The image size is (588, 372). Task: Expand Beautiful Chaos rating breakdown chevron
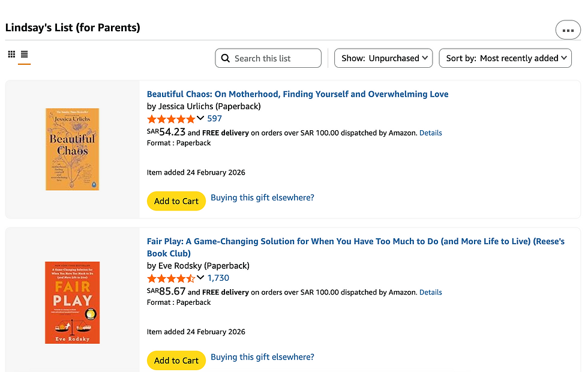click(x=200, y=118)
